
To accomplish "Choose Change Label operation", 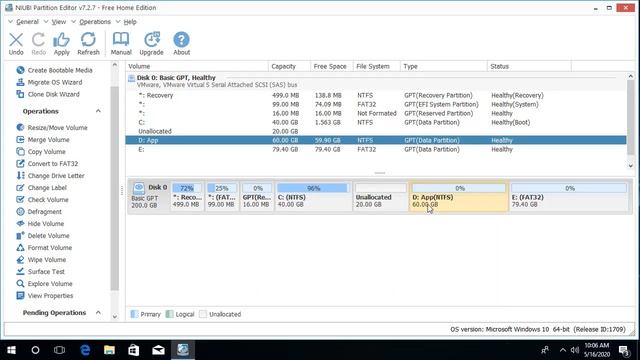I will coord(41,188).
